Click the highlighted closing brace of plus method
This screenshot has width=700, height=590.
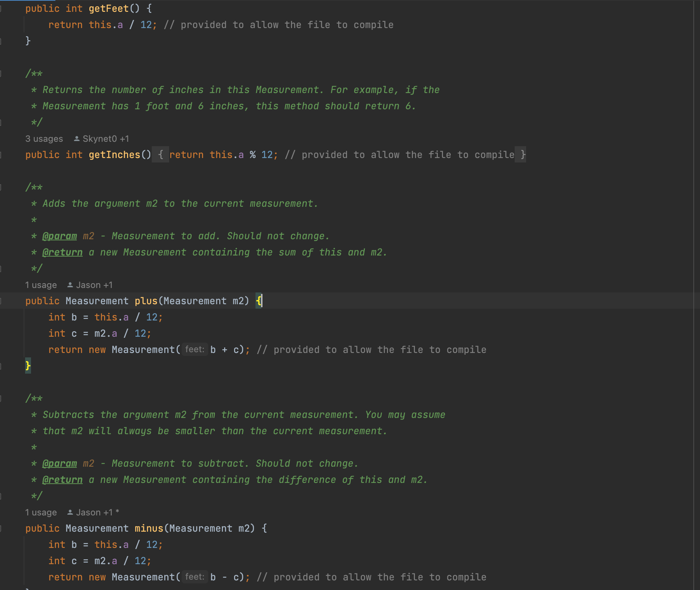(x=28, y=366)
